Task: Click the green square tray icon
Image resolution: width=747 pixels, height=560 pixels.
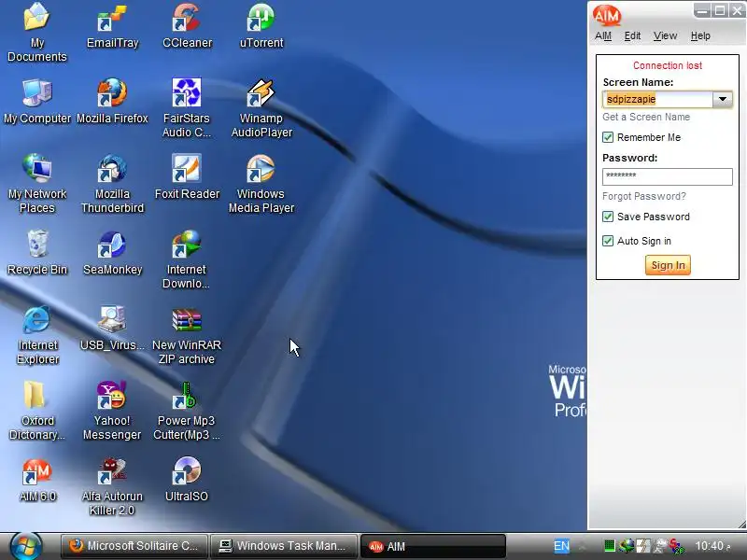Action: click(x=610, y=546)
